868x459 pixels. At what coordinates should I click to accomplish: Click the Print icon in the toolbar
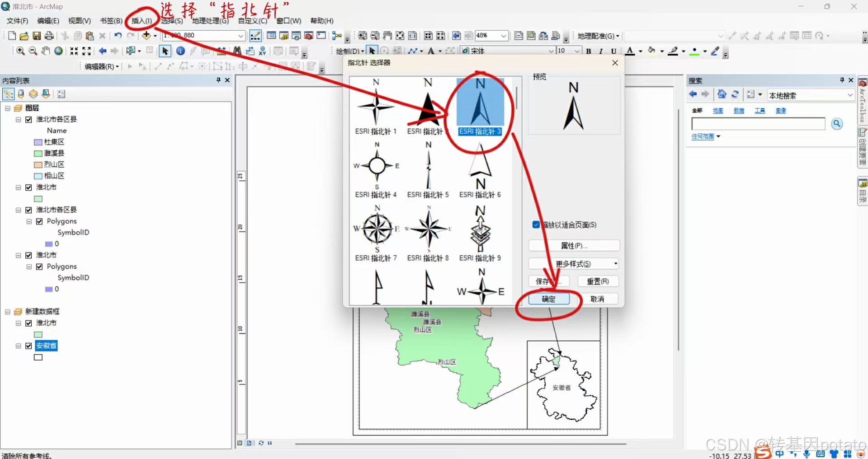[49, 36]
